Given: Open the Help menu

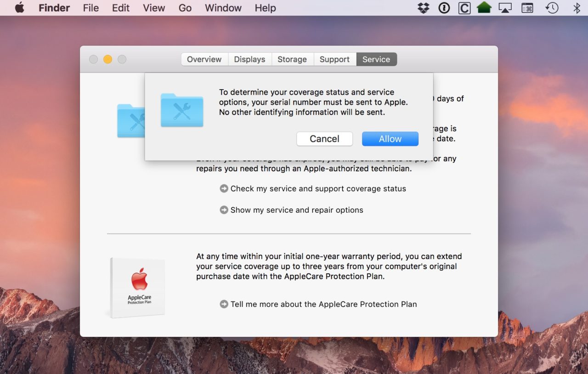Looking at the screenshot, I should [266, 8].
